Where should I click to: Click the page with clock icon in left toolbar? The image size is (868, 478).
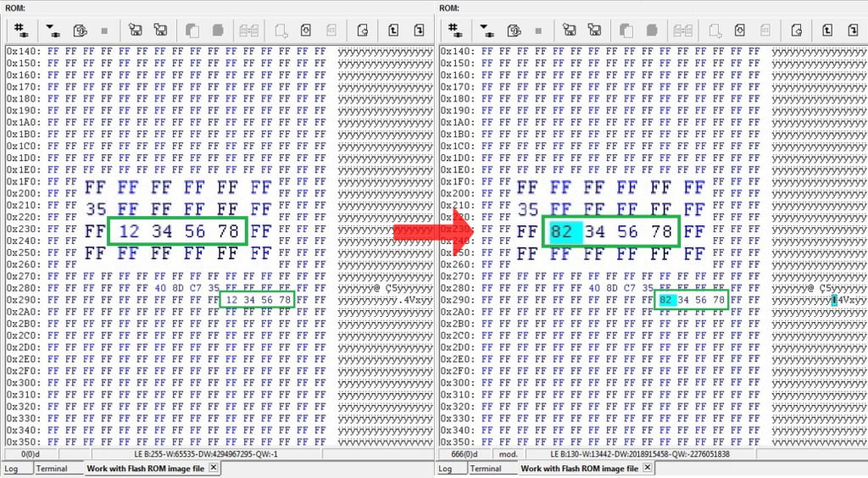tap(305, 31)
